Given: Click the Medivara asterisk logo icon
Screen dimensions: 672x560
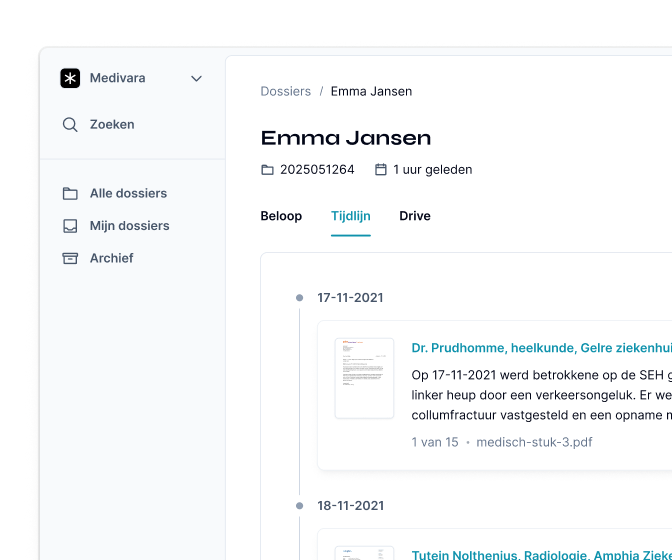Looking at the screenshot, I should (x=70, y=78).
